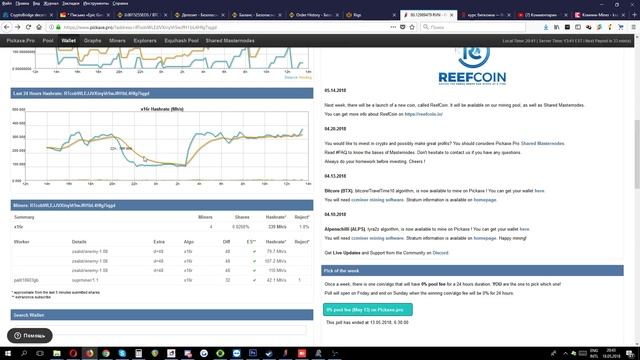Click the Pick of the week header
The height and width of the screenshot is (360, 640).
click(472, 271)
